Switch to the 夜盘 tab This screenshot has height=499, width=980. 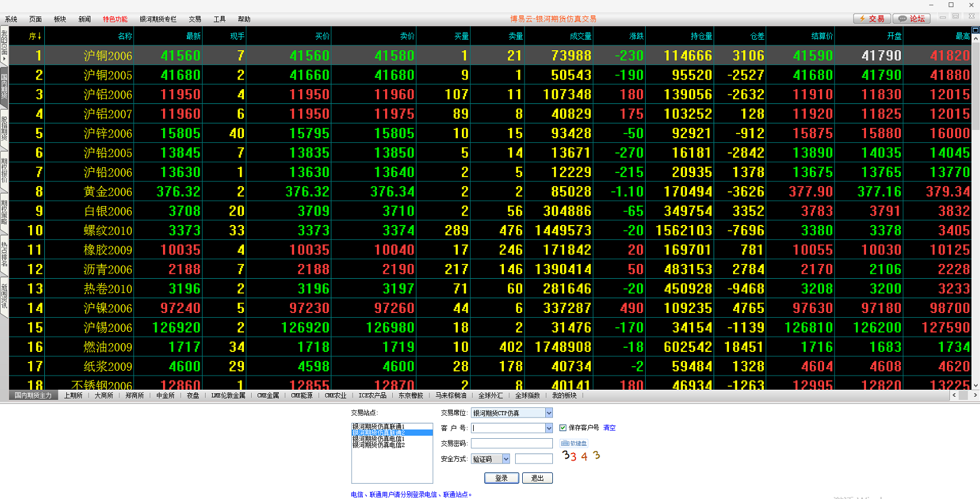coord(193,396)
